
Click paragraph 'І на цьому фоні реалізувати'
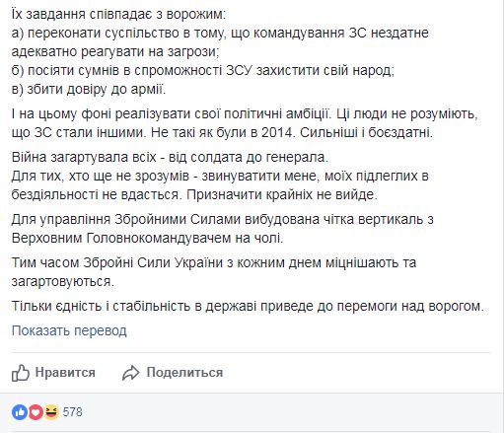(x=245, y=123)
